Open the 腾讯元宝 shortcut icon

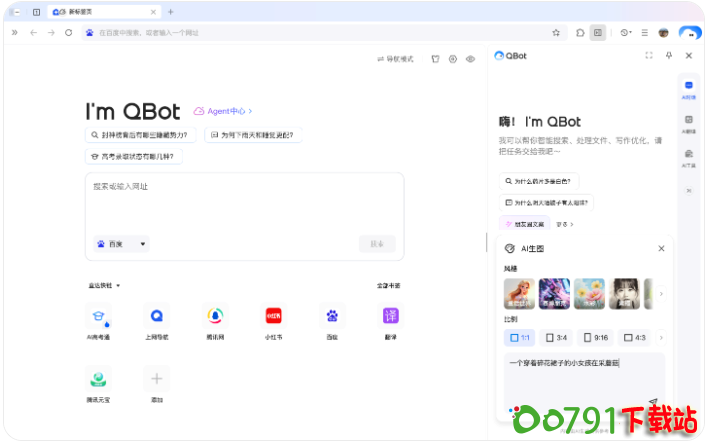pyautogui.click(x=99, y=379)
